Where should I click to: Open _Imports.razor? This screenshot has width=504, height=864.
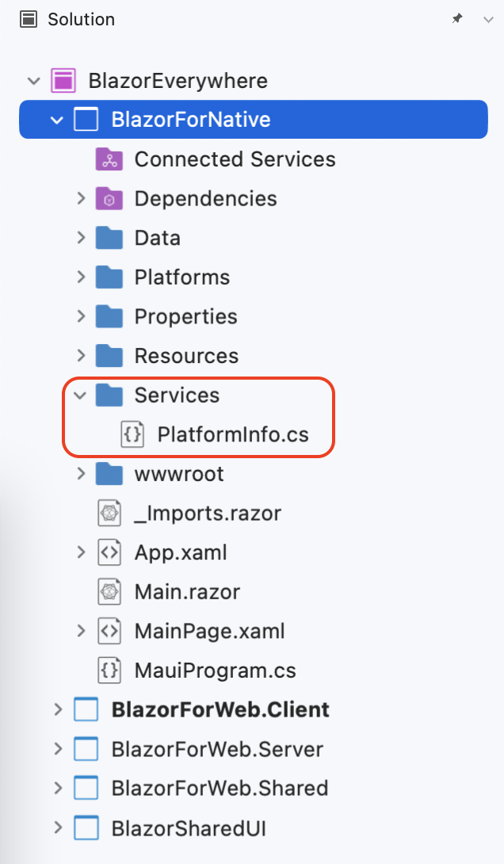click(208, 514)
